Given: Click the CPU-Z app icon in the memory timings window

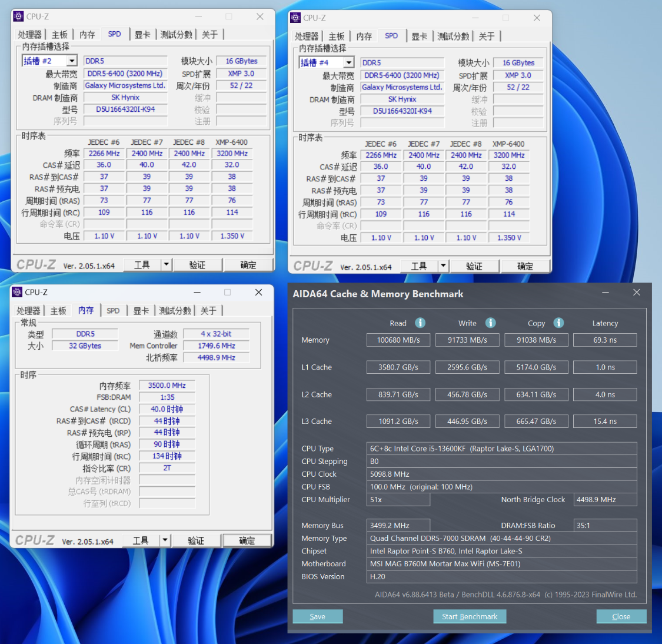Looking at the screenshot, I should (x=17, y=292).
